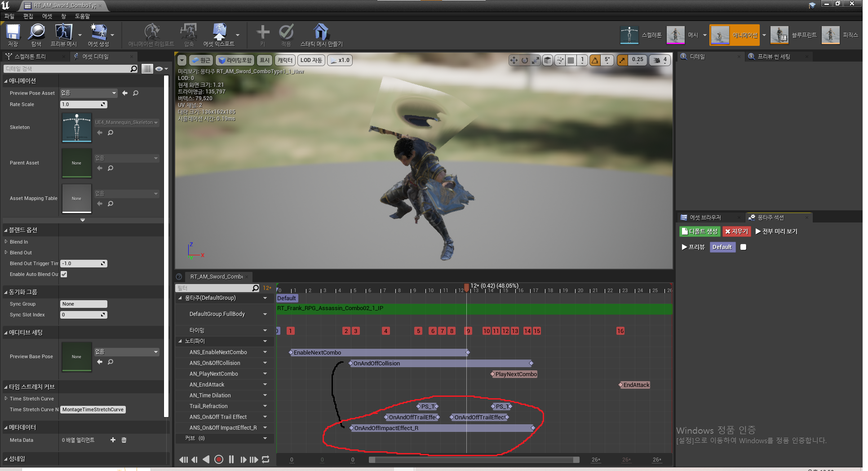Expand the Blend Out property

click(6, 253)
